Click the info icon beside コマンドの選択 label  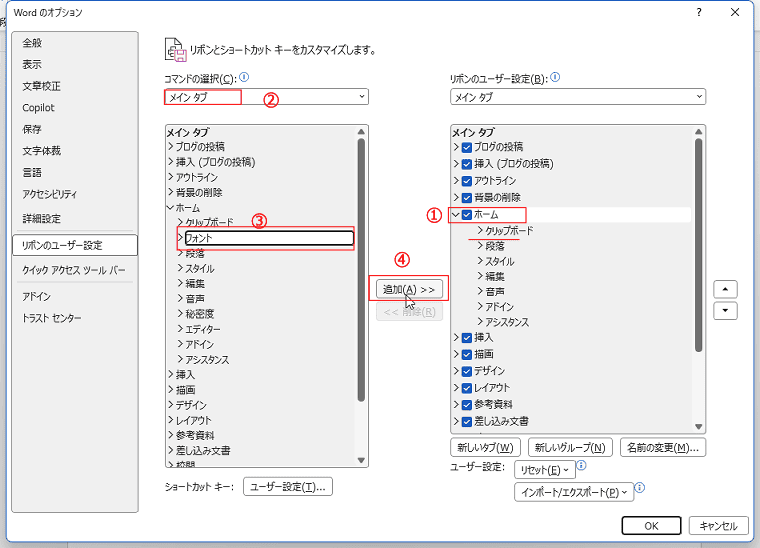tap(244, 77)
